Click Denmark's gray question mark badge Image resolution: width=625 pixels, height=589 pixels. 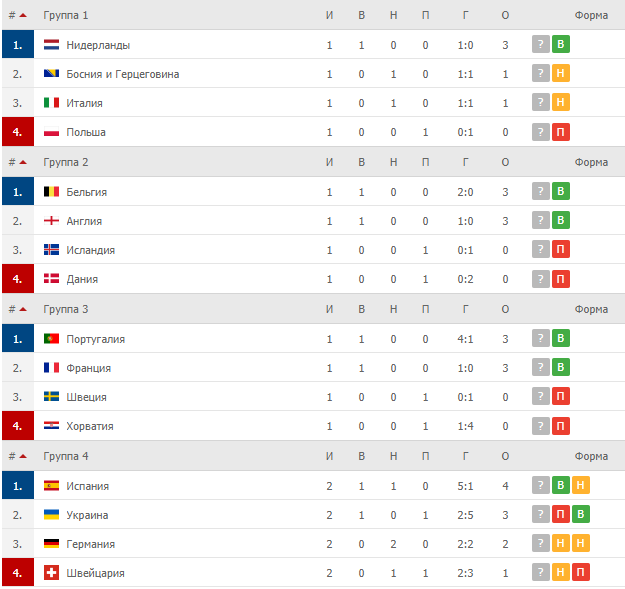coord(541,279)
